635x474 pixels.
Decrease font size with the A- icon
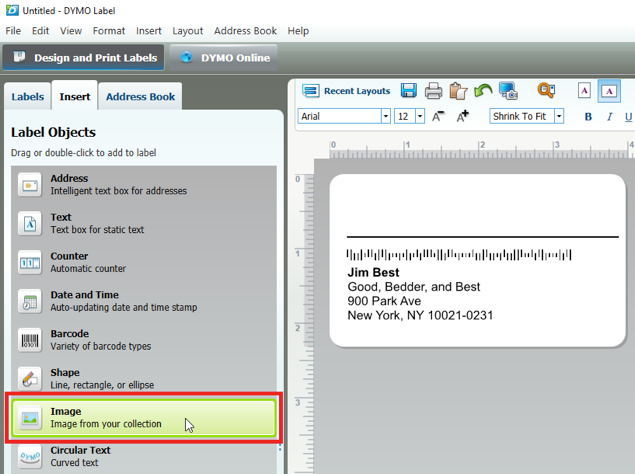coord(438,117)
